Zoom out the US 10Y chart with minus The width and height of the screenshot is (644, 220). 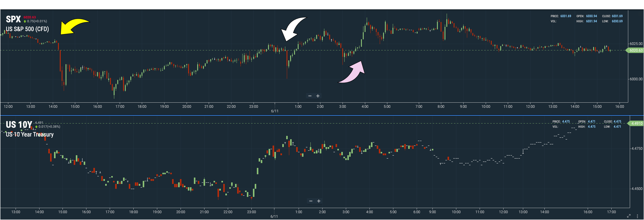click(x=311, y=201)
